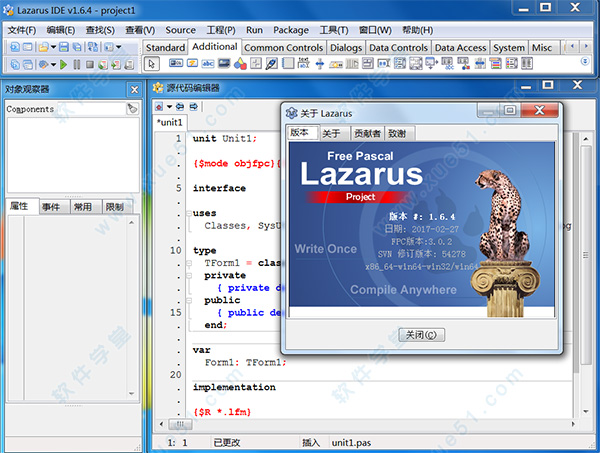Viewport: 600px width, 453px height.
Task: Pick the TPairSplitter component icon
Action: [x=479, y=63]
